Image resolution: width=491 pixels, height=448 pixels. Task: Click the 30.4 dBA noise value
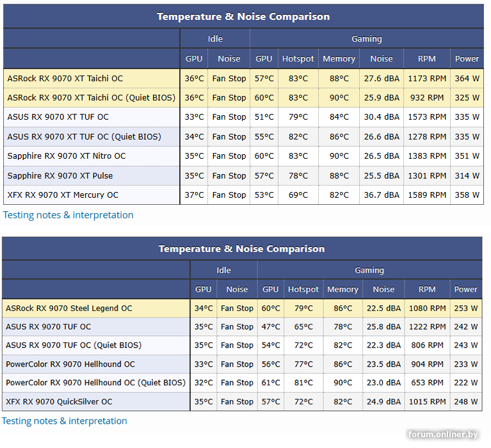(382, 117)
